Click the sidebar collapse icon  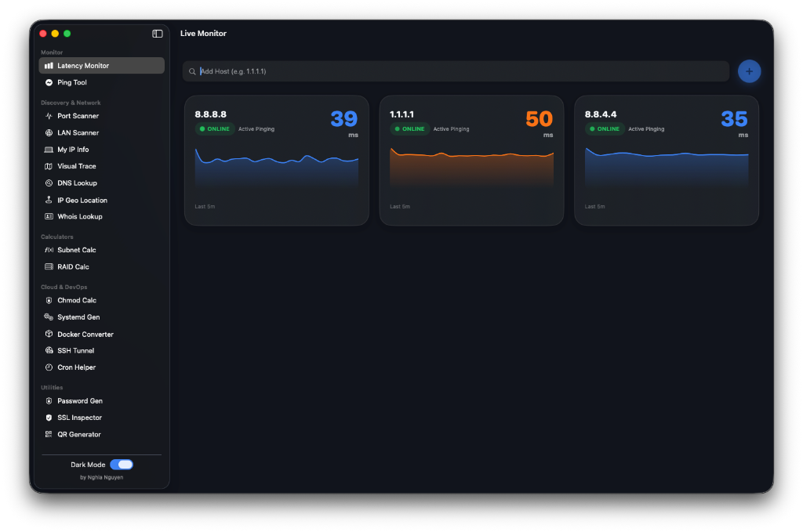(x=157, y=33)
